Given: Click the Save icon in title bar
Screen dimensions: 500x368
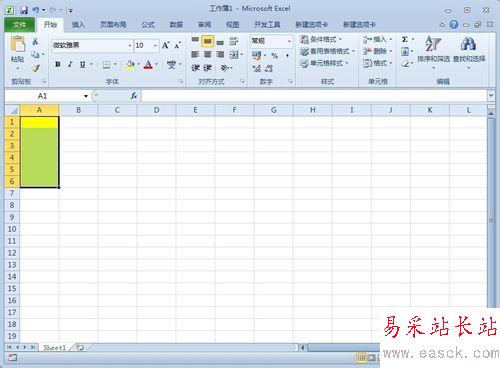Looking at the screenshot, I should tap(24, 10).
